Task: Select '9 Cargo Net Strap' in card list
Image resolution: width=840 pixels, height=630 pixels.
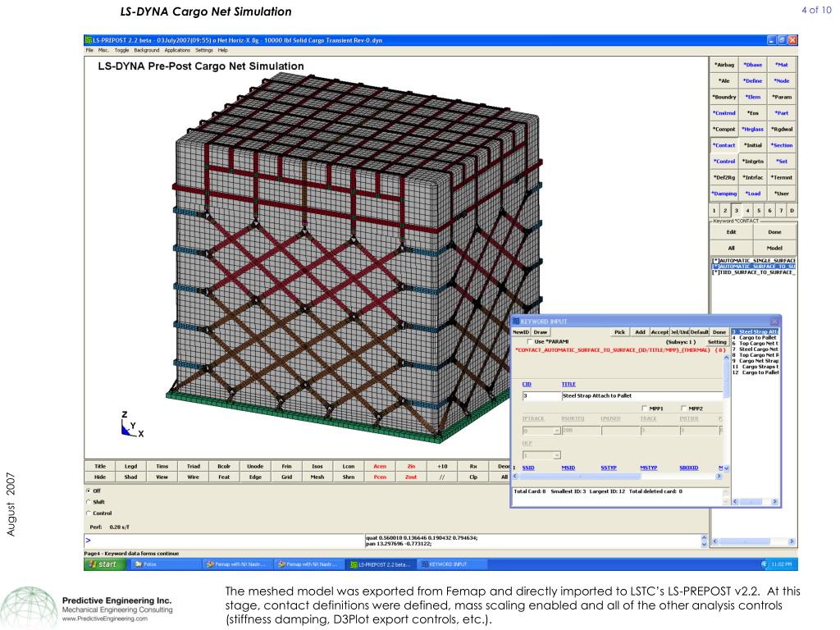Action: click(755, 361)
